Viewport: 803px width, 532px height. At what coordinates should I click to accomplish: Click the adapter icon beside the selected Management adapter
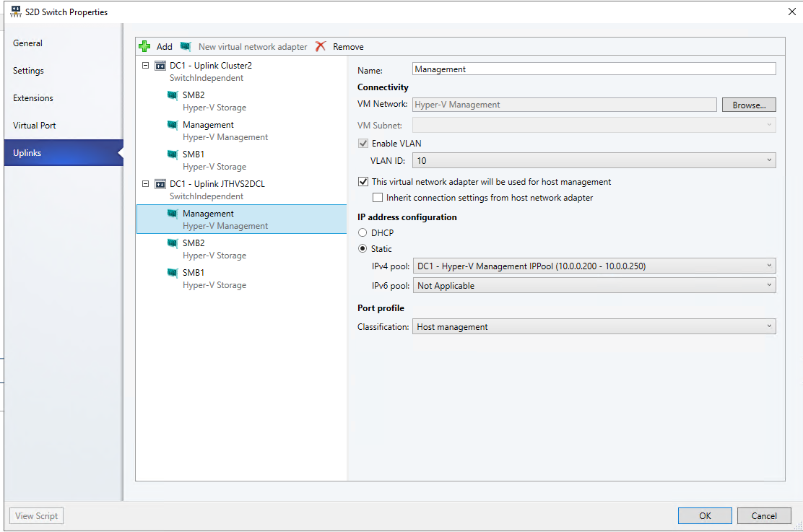coord(173,214)
